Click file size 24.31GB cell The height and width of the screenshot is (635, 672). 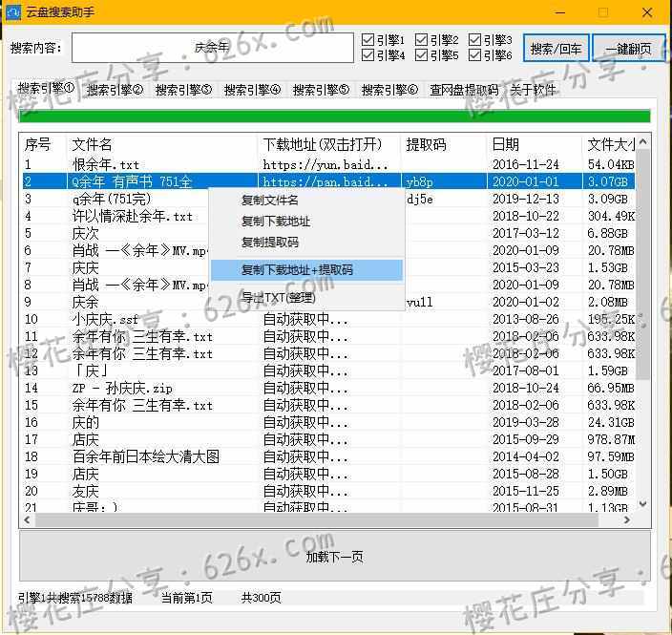(x=611, y=422)
